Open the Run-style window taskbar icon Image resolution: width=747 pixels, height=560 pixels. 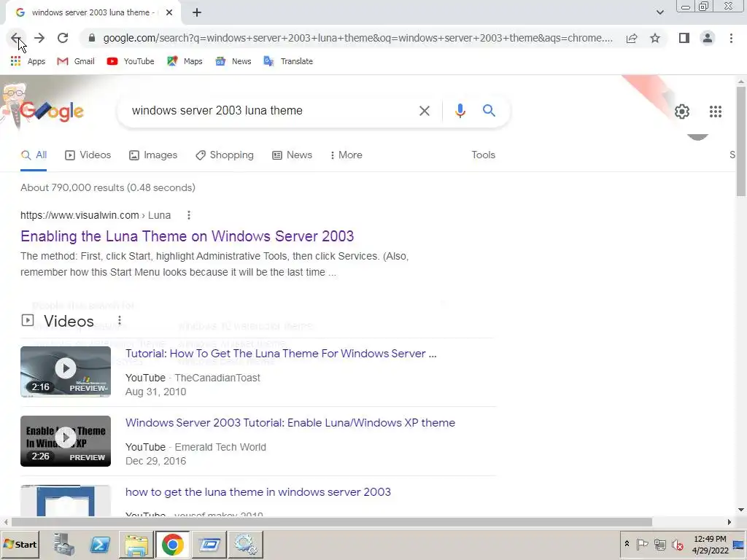click(209, 544)
